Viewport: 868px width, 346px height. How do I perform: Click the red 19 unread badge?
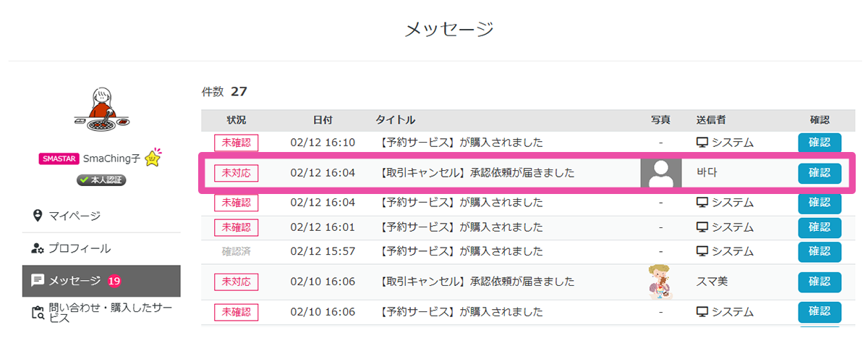tap(114, 281)
